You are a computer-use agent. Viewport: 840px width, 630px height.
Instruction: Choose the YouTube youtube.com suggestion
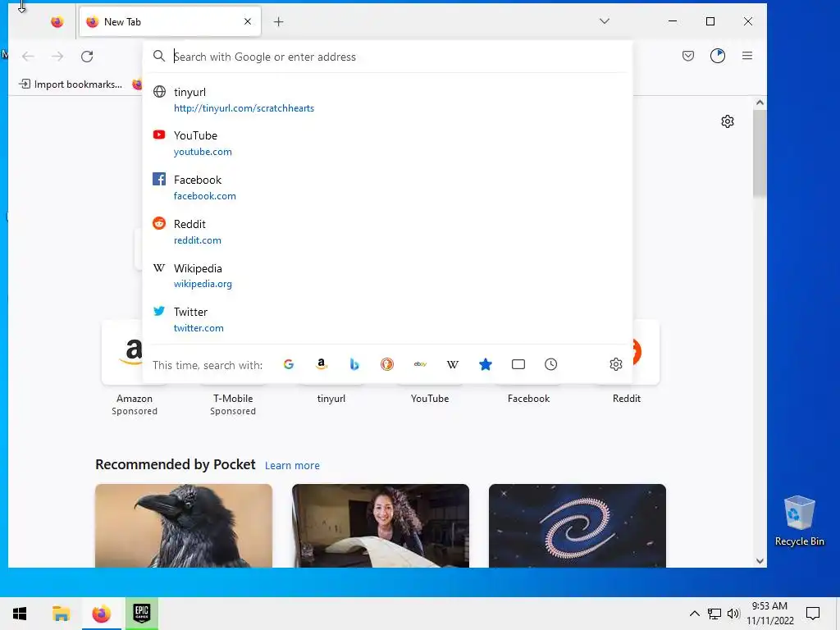point(388,143)
